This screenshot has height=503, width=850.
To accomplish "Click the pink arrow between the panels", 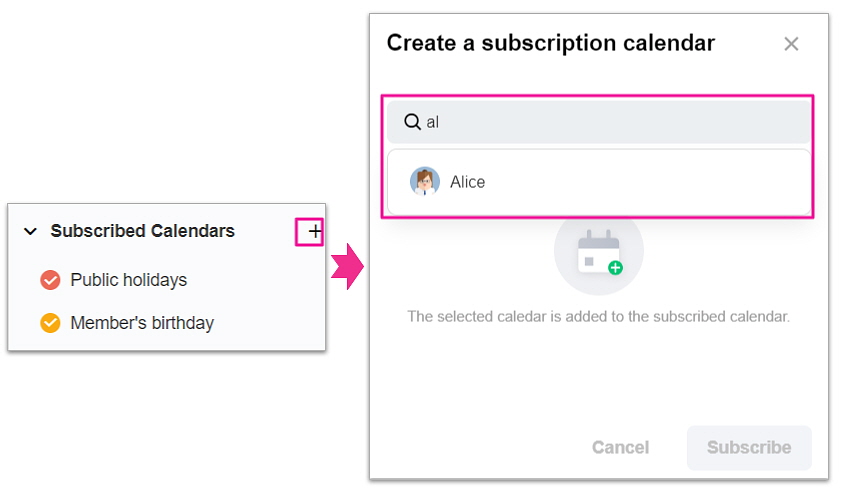I will (347, 269).
